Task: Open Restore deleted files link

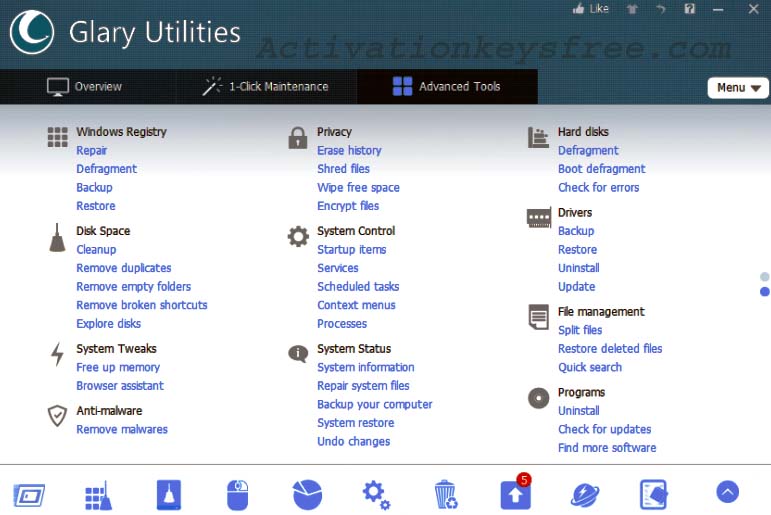Action: pos(610,349)
